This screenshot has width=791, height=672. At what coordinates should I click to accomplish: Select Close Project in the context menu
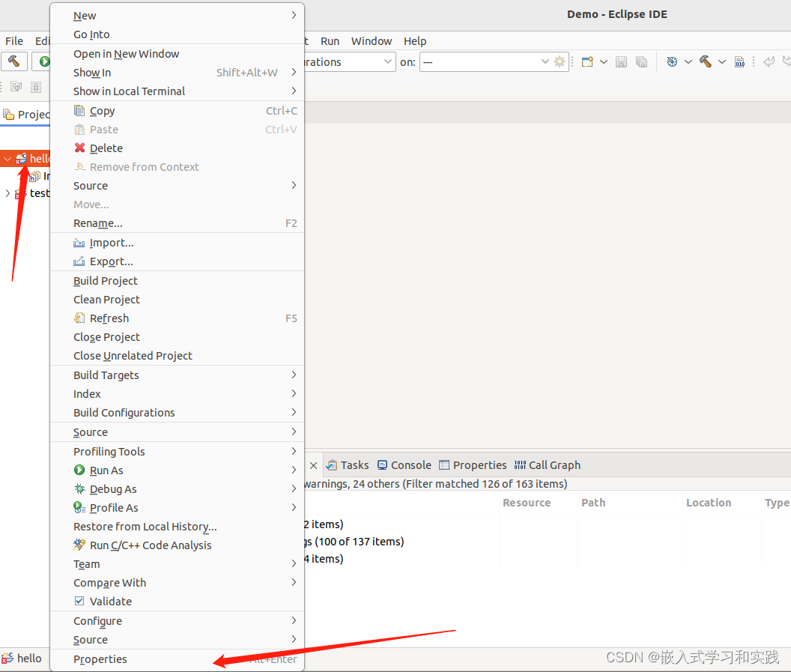point(177,336)
